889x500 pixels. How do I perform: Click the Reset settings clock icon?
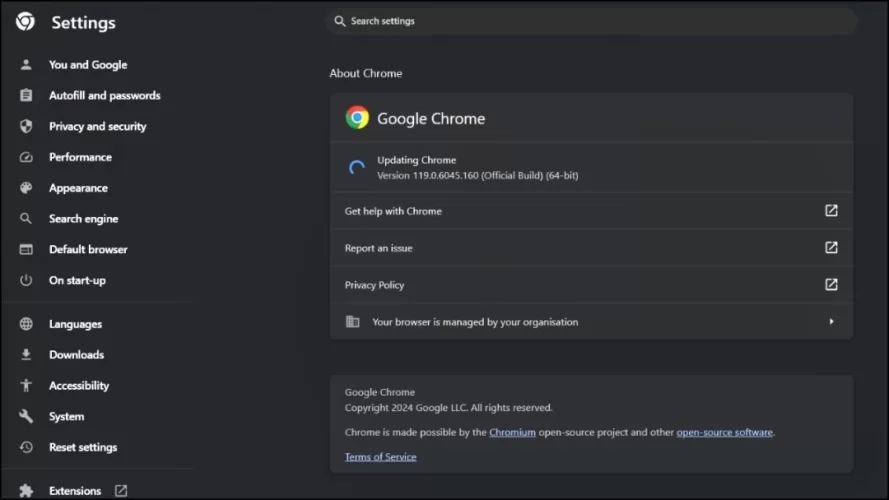26,448
